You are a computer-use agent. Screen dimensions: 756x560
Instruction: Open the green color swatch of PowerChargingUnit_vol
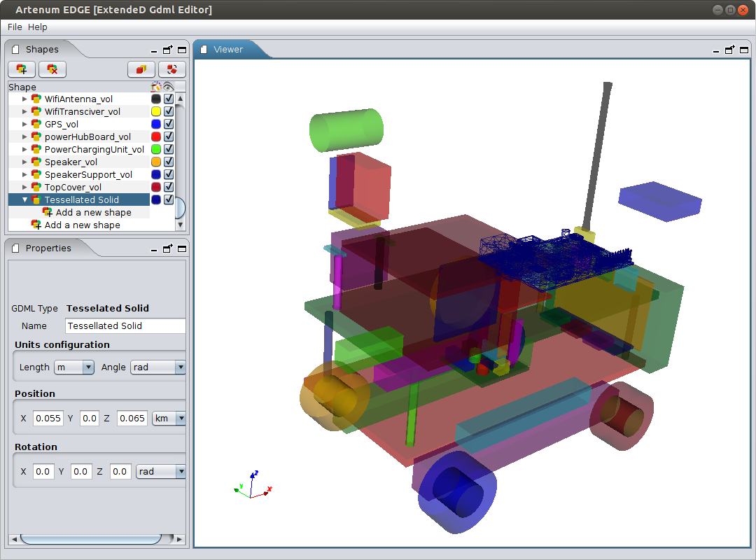156,149
